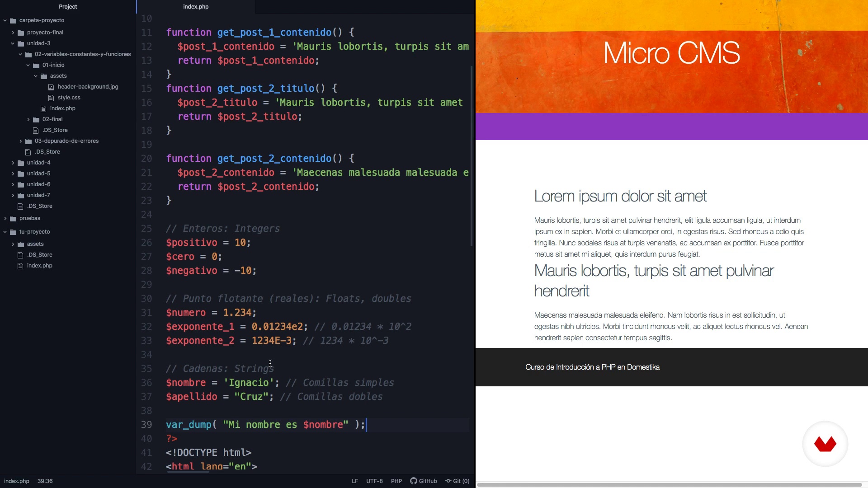Image resolution: width=868 pixels, height=488 pixels.
Task: Collapse the tu-proyecto folder chevron
Action: tap(5, 232)
